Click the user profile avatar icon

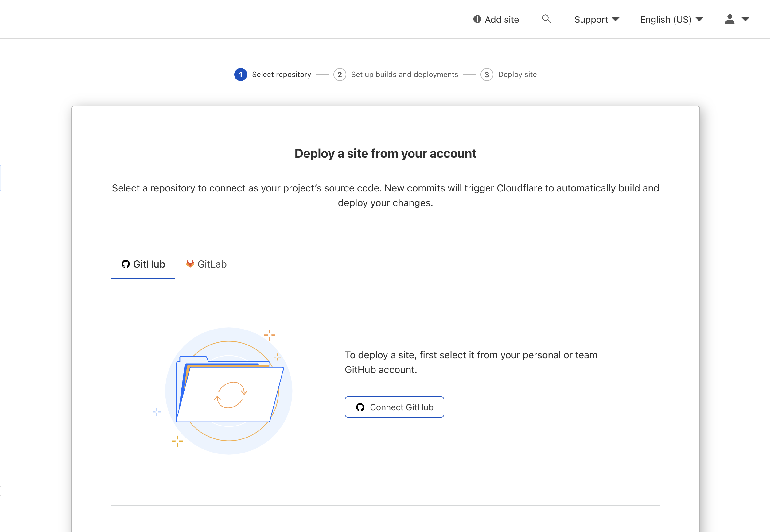click(729, 19)
